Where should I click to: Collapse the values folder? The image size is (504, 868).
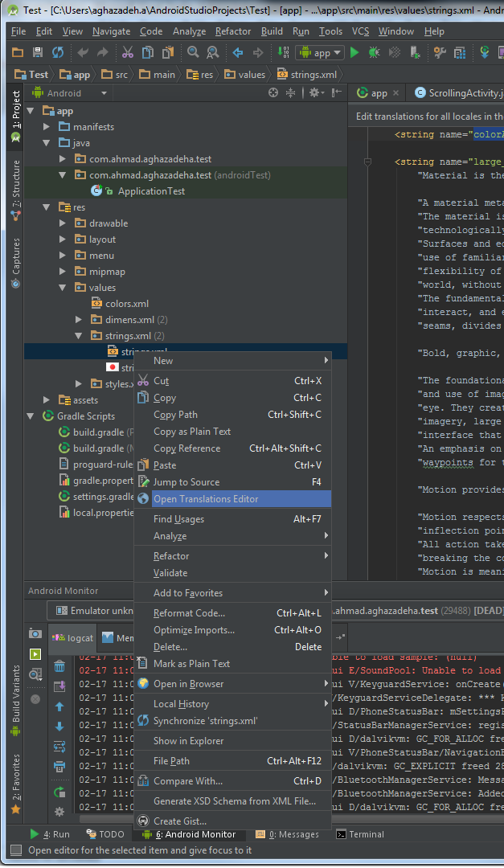(x=63, y=287)
